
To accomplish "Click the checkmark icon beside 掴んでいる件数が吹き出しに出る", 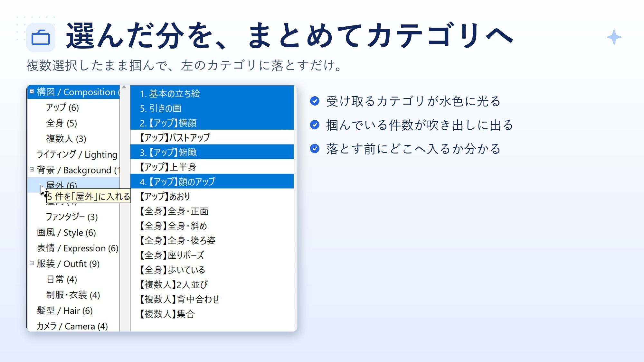I will coord(315,125).
